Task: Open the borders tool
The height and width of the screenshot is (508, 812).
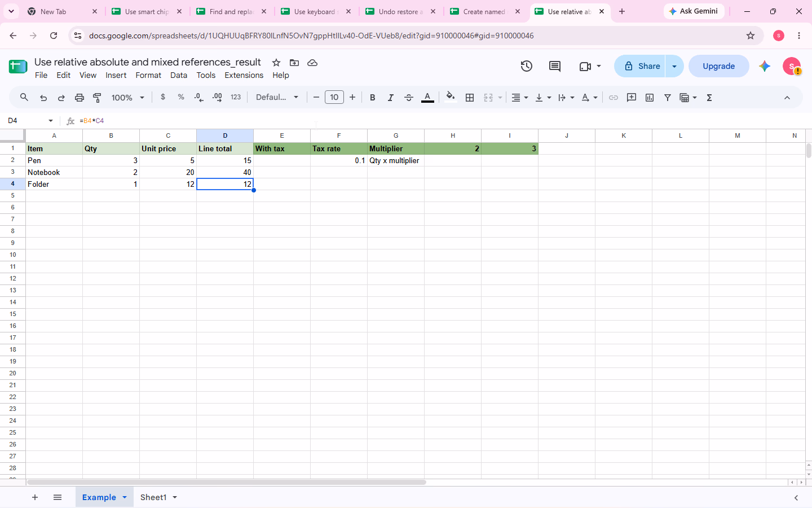Action: [x=470, y=98]
